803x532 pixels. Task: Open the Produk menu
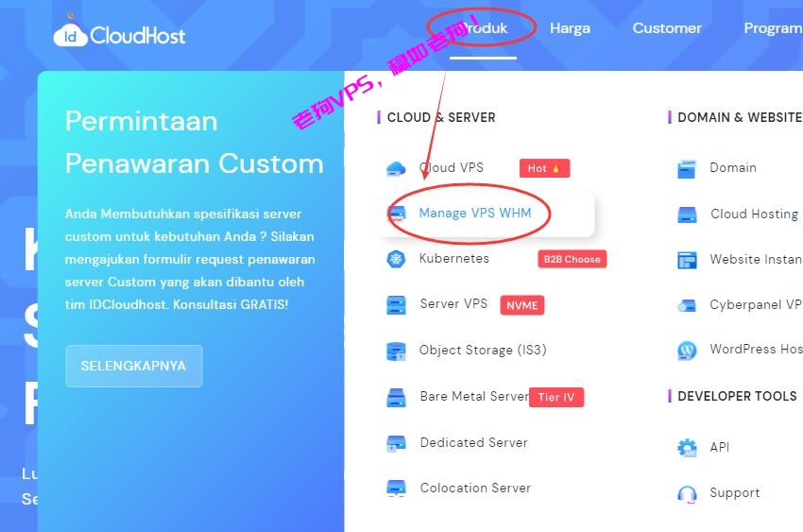483,28
